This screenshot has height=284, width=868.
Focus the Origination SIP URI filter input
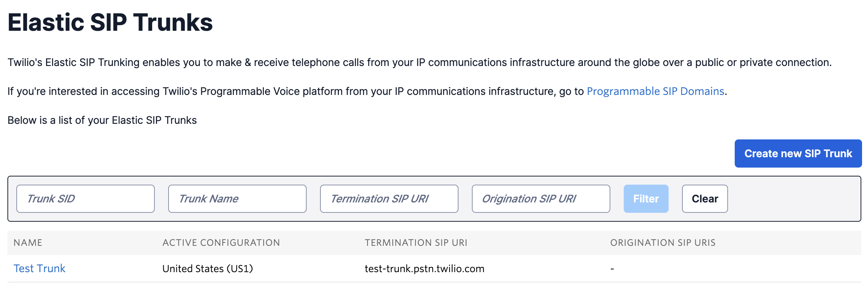[541, 199]
